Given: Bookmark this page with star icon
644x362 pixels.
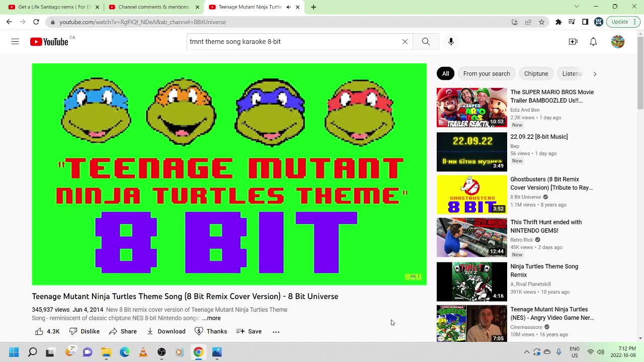Looking at the screenshot, I should [x=541, y=22].
